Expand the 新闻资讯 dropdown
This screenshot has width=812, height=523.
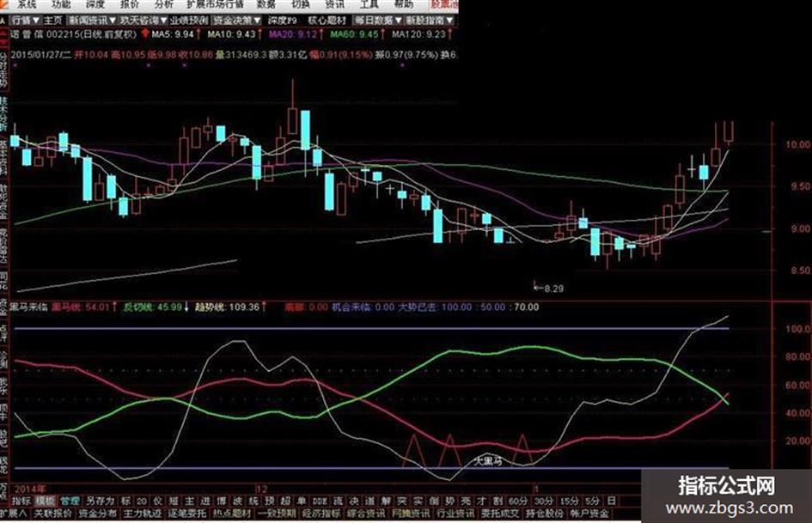coord(92,21)
